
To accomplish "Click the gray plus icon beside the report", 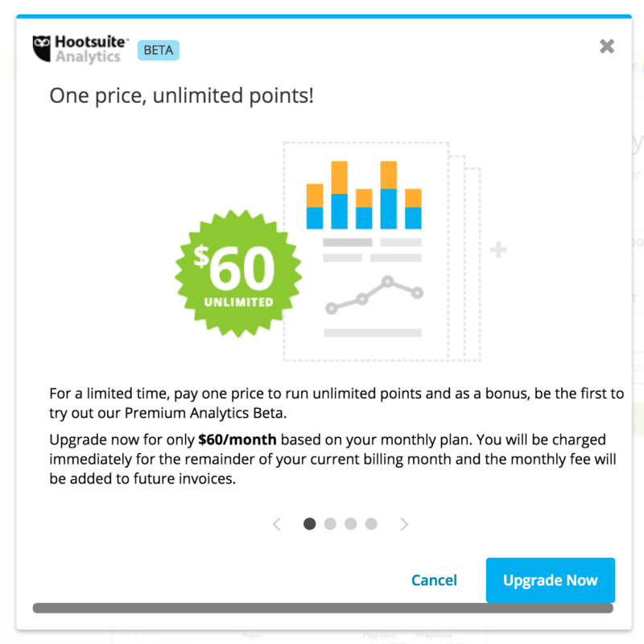I will pos(498,250).
